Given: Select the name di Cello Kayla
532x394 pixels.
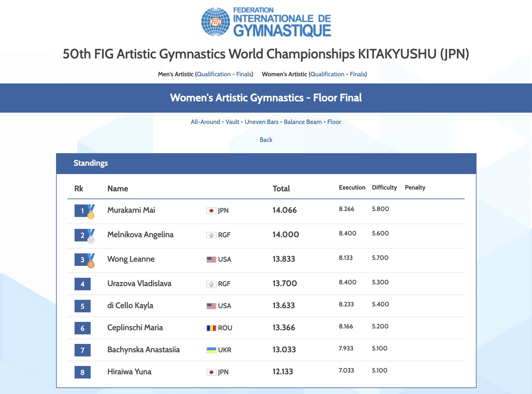Looking at the screenshot, I should (x=130, y=305).
